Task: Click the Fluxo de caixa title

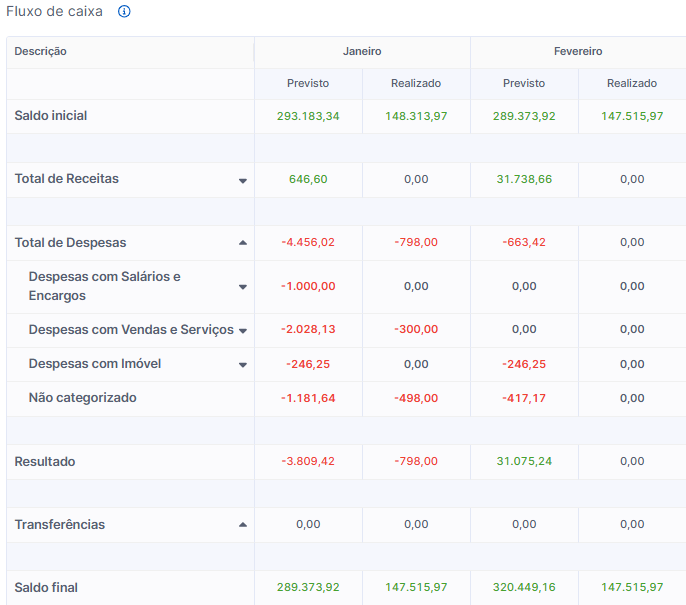Action: tap(54, 11)
